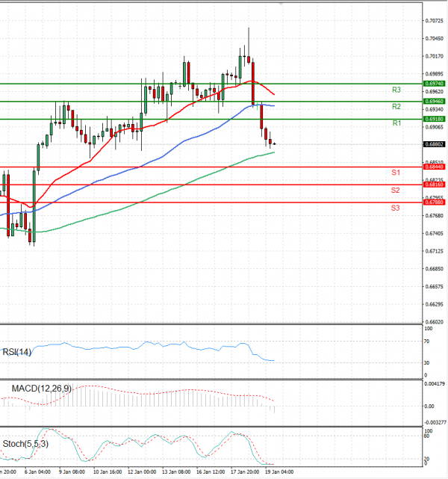448x479 pixels.
Task: Click the S3 support label
Action: [x=395, y=208]
